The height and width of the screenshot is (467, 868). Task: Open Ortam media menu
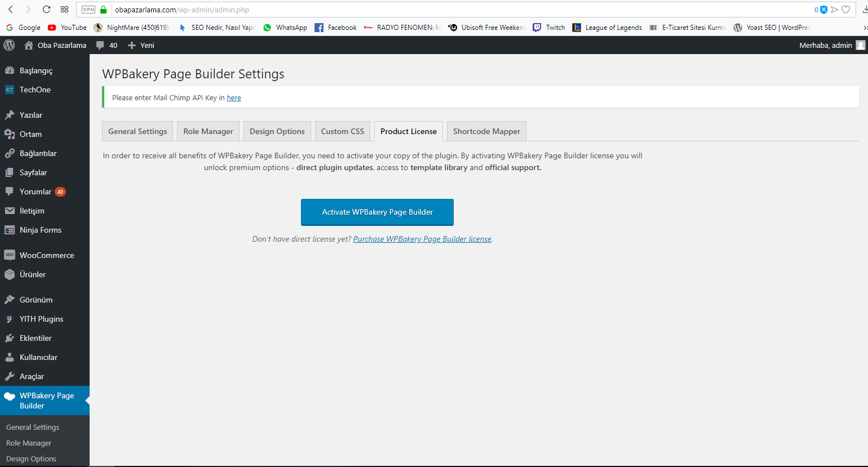pyautogui.click(x=45, y=134)
